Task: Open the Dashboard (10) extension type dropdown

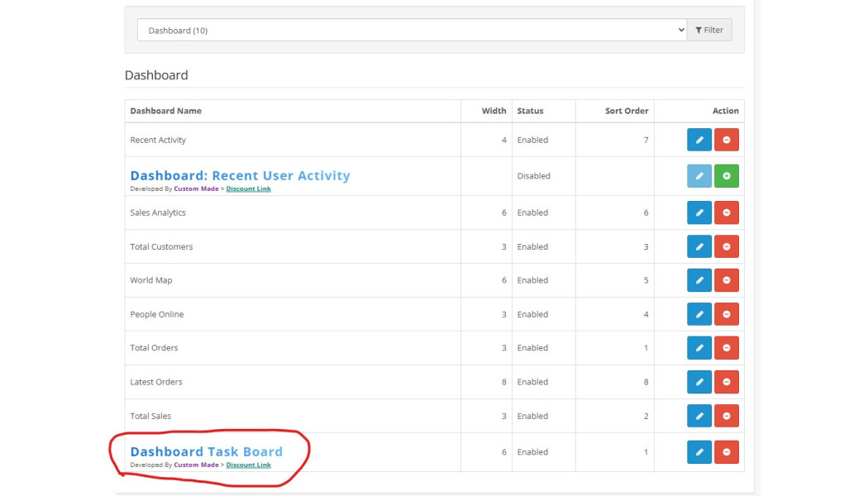Action: 412,30
